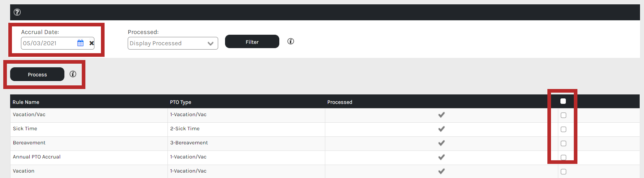Click the info icon beside Filter button
Image resolution: width=644 pixels, height=178 pixels.
[x=291, y=41]
